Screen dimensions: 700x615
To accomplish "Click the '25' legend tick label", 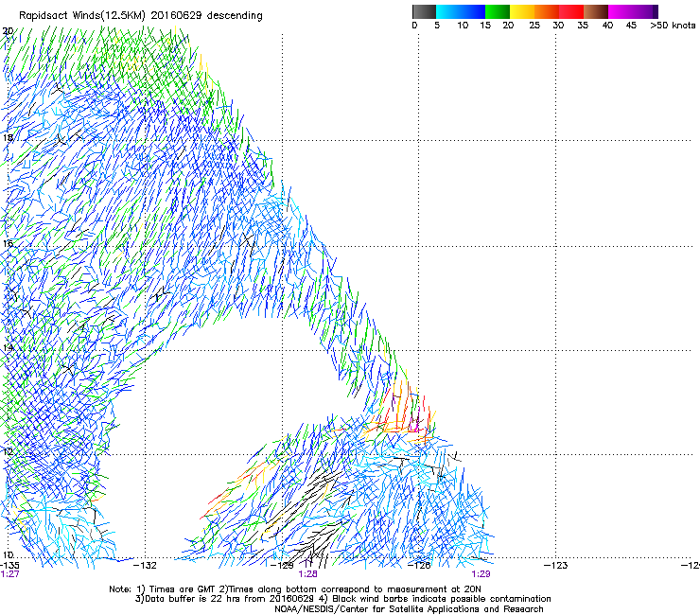I will pyautogui.click(x=534, y=26).
